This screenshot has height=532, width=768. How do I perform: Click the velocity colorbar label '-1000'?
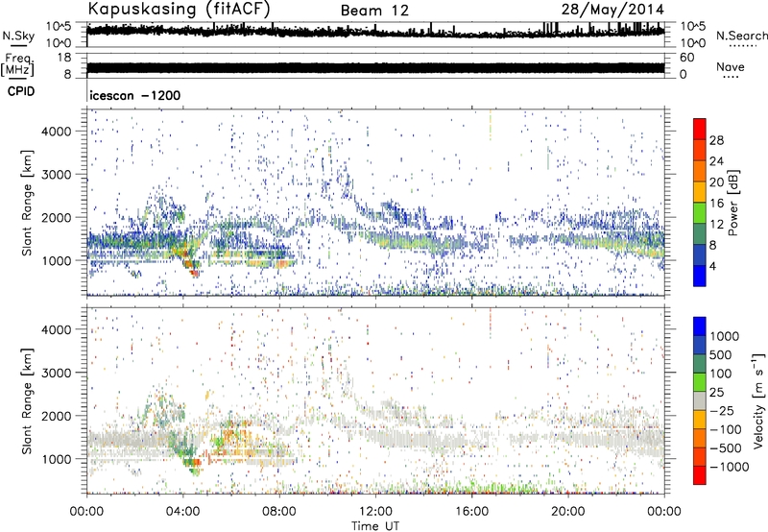click(730, 467)
